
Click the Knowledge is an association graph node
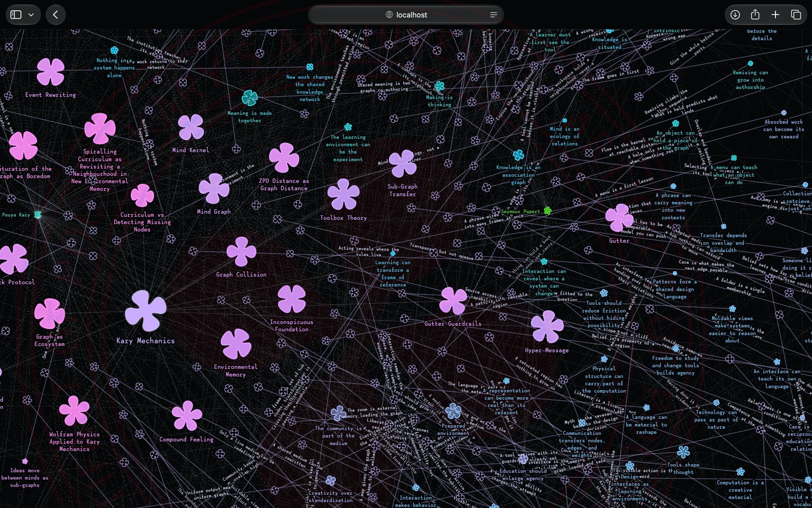pos(518,155)
